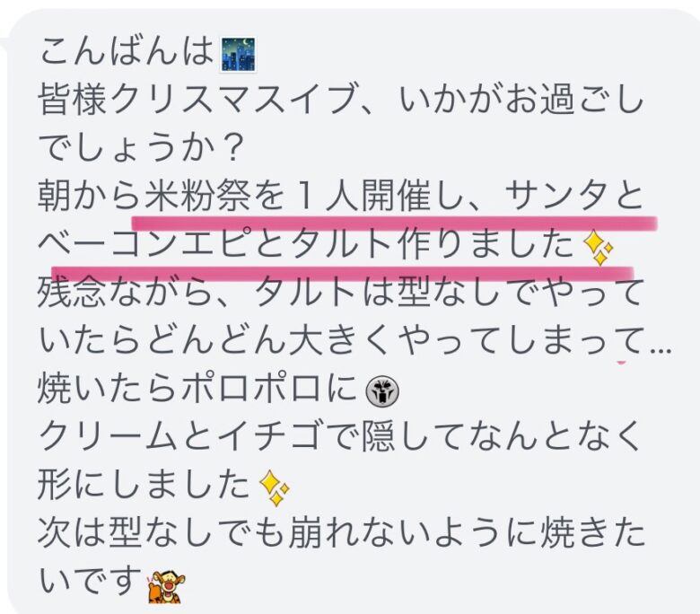Click the highlighted word 米粉祭
Screen dimensions: 700x614
197,195
